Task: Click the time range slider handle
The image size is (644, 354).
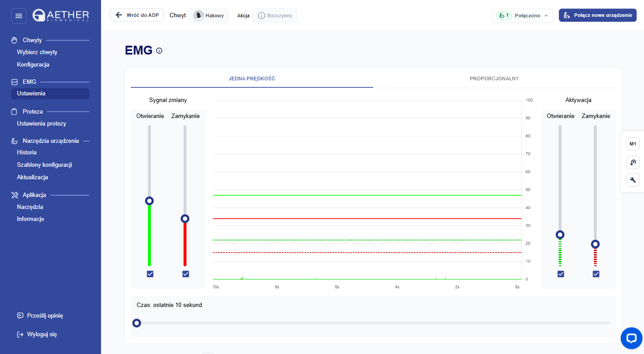Action: (137, 323)
